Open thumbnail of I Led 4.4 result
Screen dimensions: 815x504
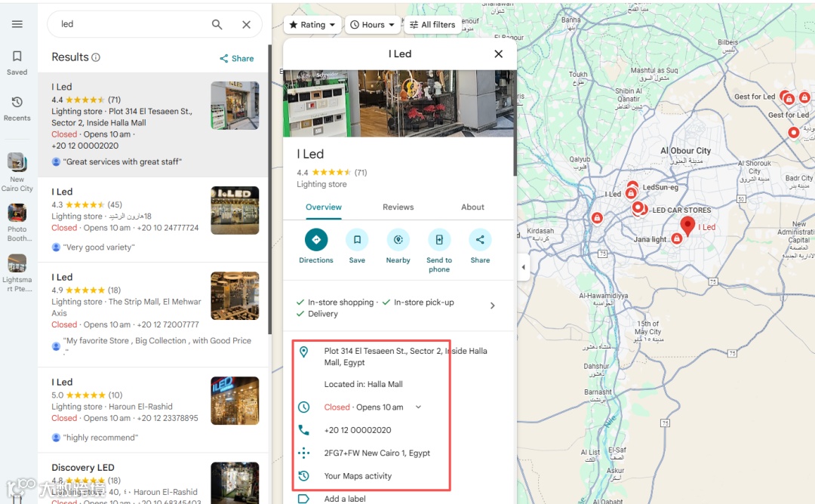click(235, 106)
